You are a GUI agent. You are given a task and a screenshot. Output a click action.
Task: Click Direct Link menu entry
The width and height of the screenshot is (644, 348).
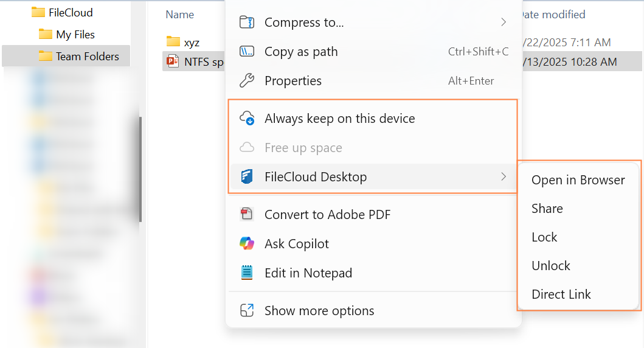pyautogui.click(x=561, y=294)
